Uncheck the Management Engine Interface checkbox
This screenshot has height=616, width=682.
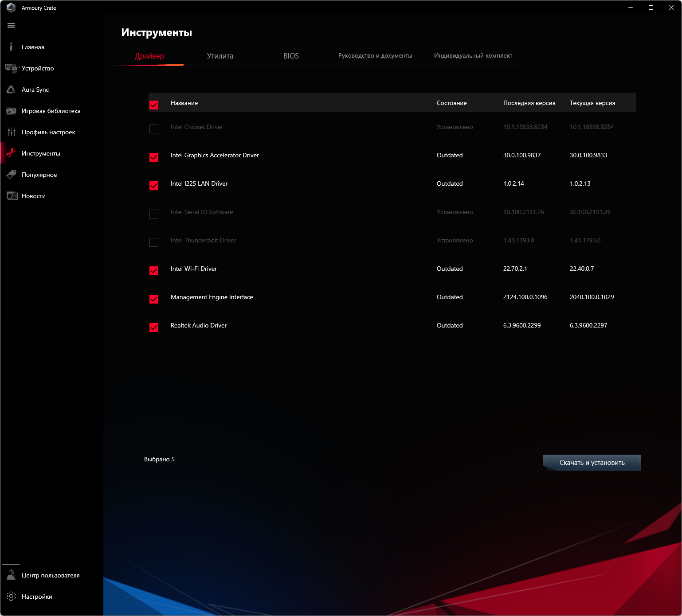click(154, 299)
